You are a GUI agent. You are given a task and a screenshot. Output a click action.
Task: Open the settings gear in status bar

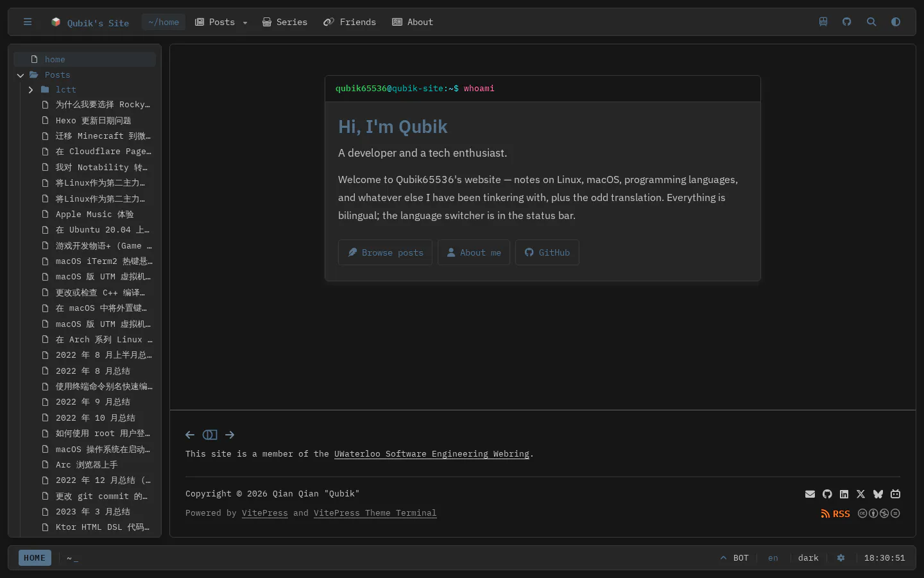tap(841, 558)
